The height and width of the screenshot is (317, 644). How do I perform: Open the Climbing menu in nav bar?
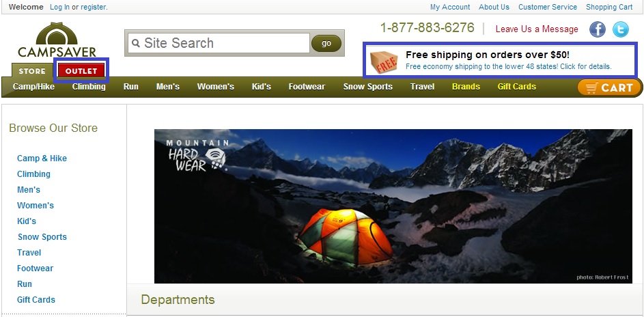(89, 87)
